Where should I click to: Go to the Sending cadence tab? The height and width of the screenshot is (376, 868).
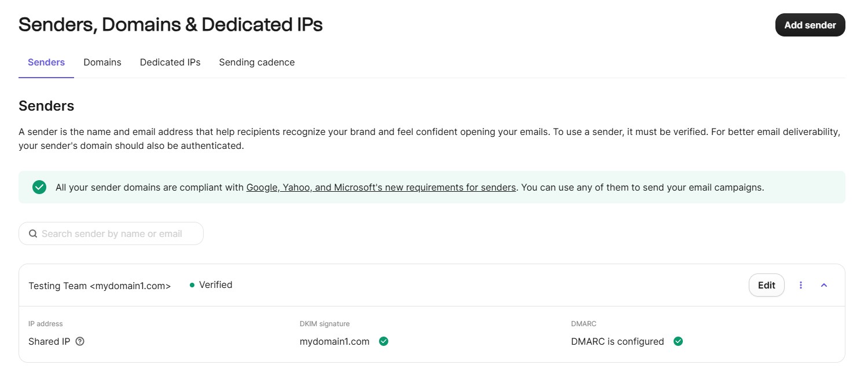coord(256,62)
